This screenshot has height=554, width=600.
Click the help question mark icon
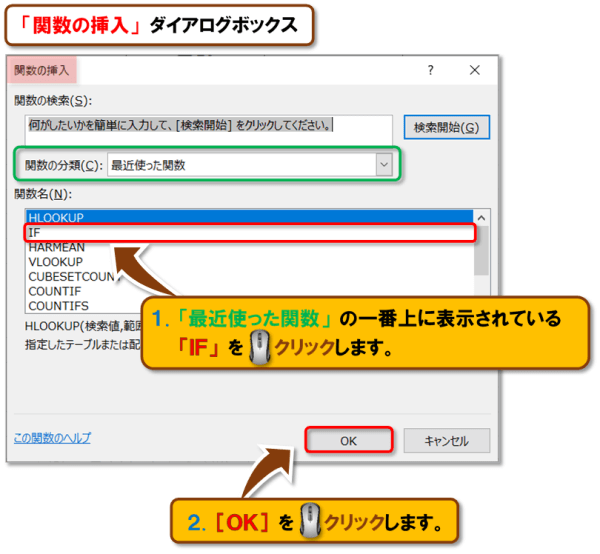(x=430, y=70)
